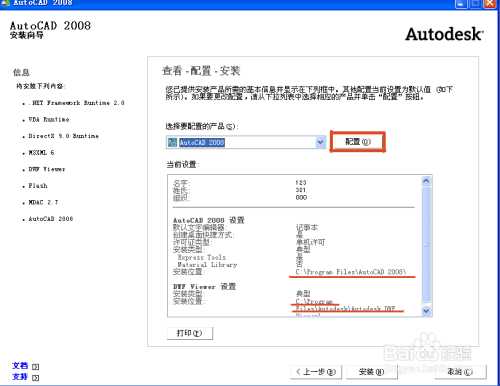Click the 配置 (Configure) button
500x386 pixels.
[358, 142]
